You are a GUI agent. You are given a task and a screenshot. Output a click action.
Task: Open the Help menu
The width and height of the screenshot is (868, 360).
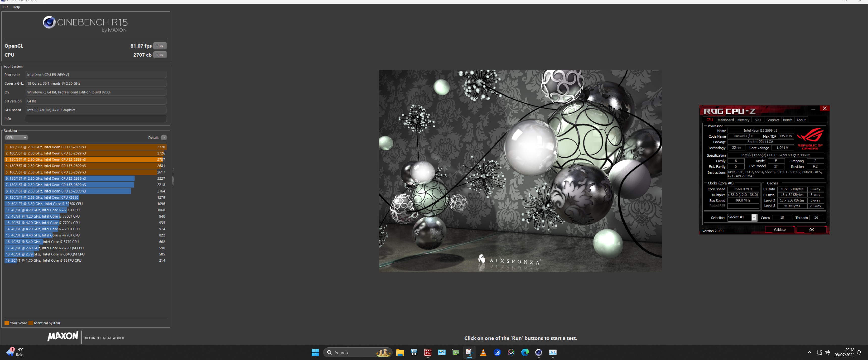tap(16, 7)
